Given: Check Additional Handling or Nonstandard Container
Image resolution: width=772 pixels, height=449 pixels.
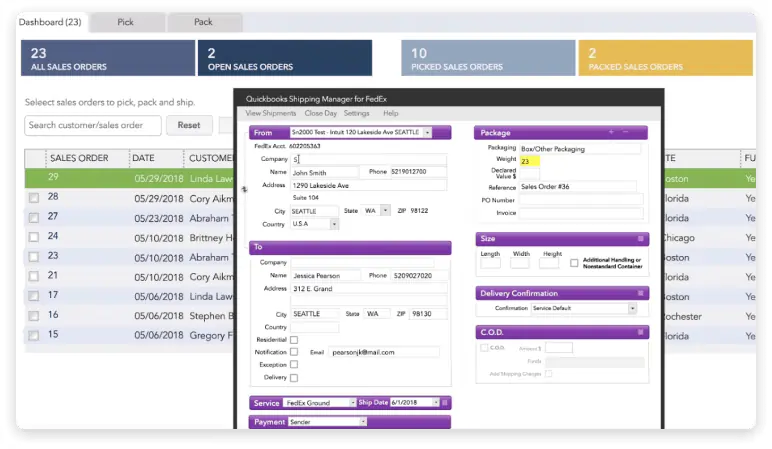Looking at the screenshot, I should (x=574, y=263).
